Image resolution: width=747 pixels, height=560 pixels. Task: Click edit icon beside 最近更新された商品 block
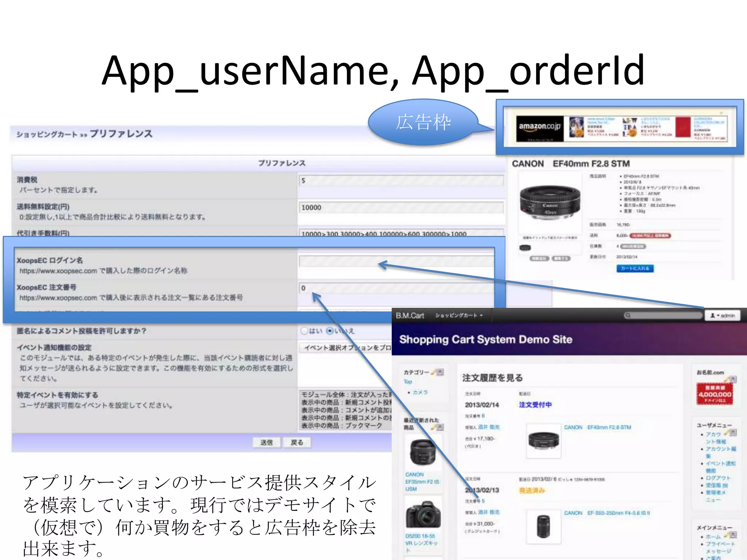tap(438, 427)
